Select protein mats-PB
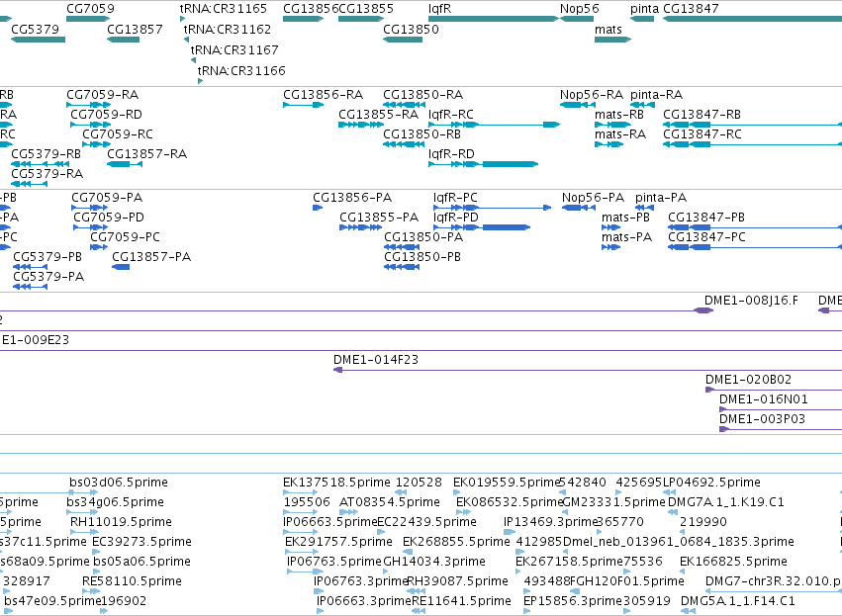The width and height of the screenshot is (842, 616). (x=611, y=227)
